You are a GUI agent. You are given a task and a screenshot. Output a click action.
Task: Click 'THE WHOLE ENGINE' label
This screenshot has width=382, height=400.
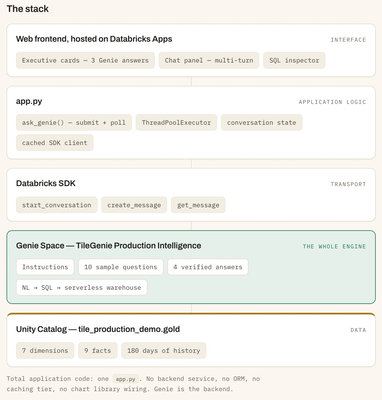[x=334, y=246]
